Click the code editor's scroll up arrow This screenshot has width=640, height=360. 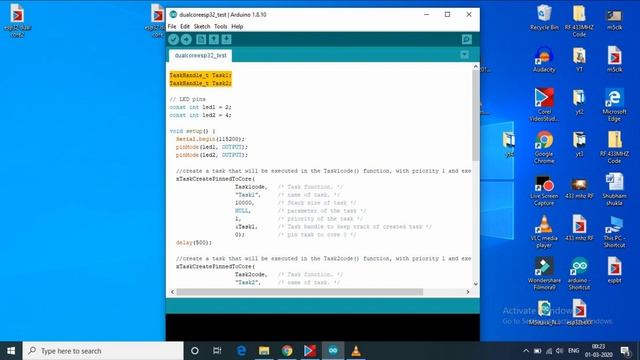(476, 66)
